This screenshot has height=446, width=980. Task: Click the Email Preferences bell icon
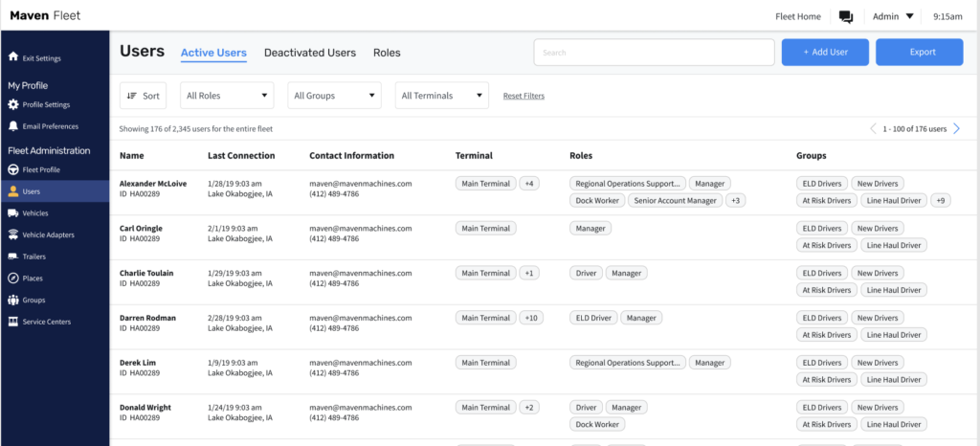12,126
